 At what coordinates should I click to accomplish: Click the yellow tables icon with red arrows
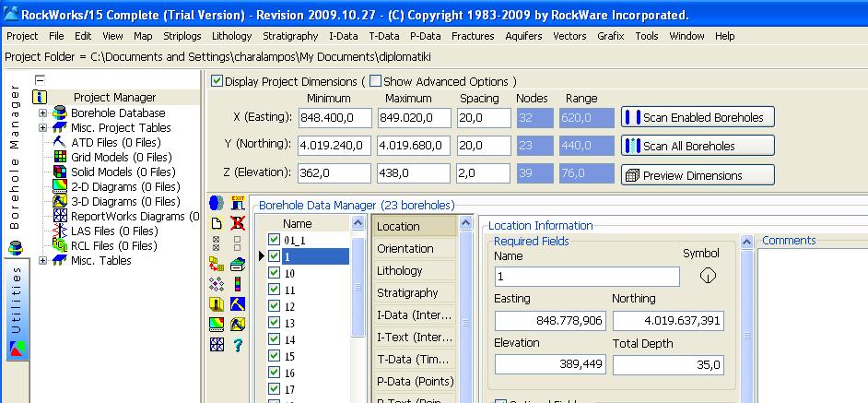pyautogui.click(x=217, y=264)
